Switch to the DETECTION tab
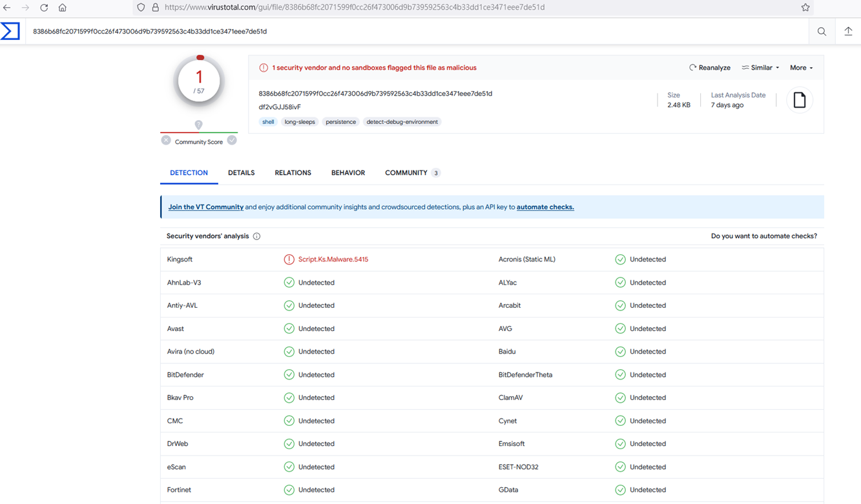The image size is (861, 504). [189, 173]
